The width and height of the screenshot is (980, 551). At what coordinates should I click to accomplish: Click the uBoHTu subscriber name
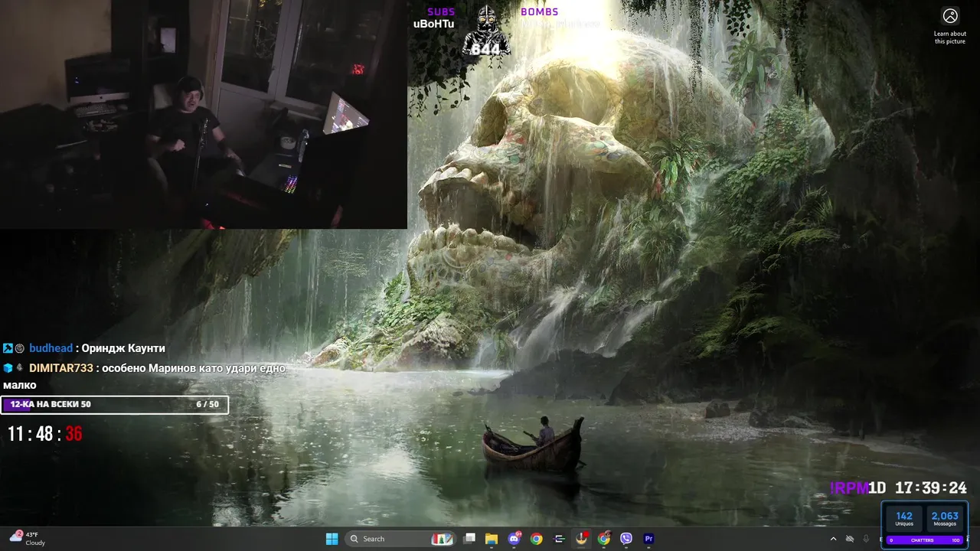(433, 24)
